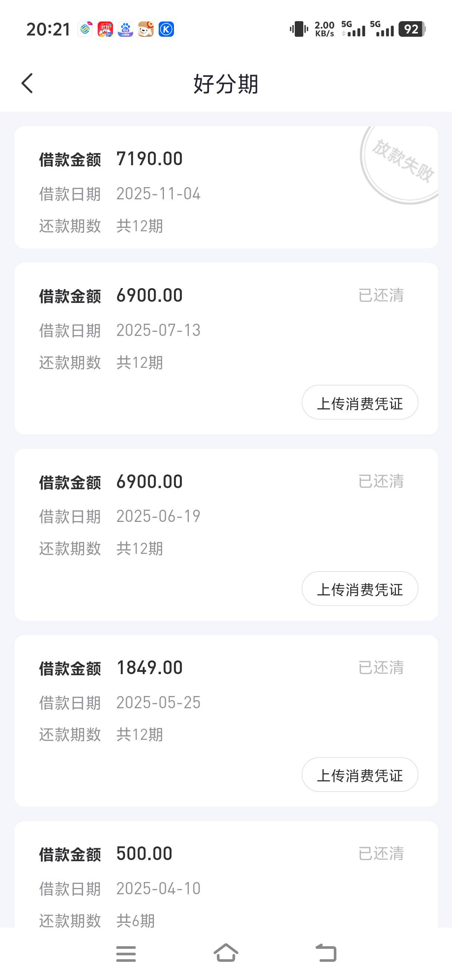The image size is (452, 980).
Task: Tap the blue K app notification icon
Action: tap(166, 29)
